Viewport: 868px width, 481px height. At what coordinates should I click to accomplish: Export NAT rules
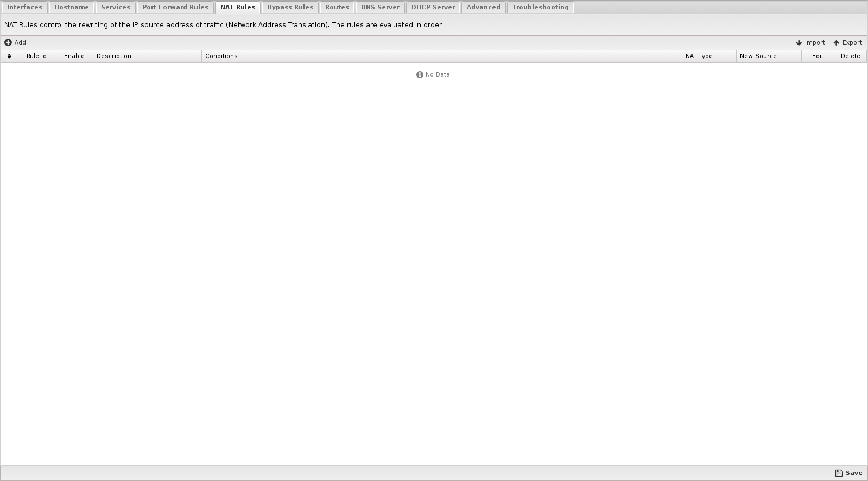pyautogui.click(x=848, y=42)
